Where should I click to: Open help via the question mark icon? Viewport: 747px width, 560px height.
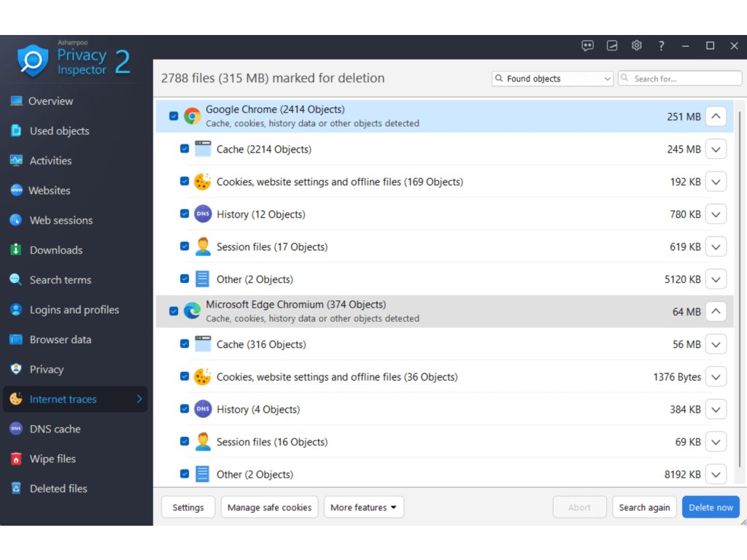click(x=661, y=46)
